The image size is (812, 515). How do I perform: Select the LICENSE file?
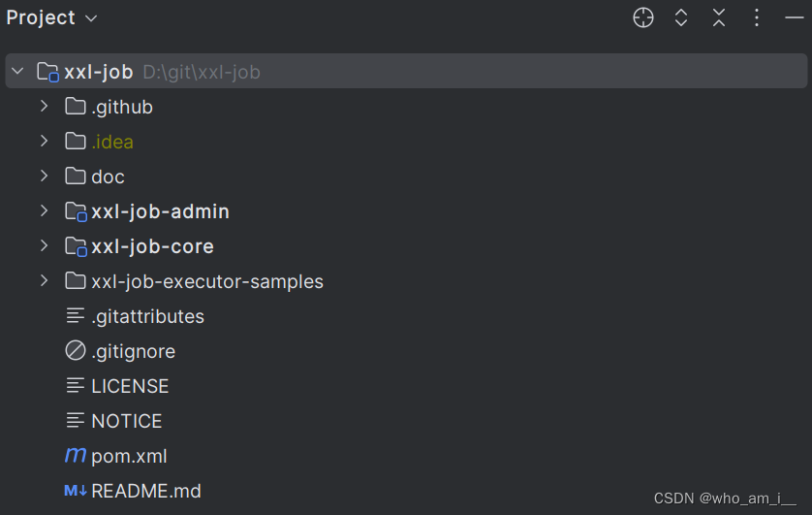(x=130, y=386)
